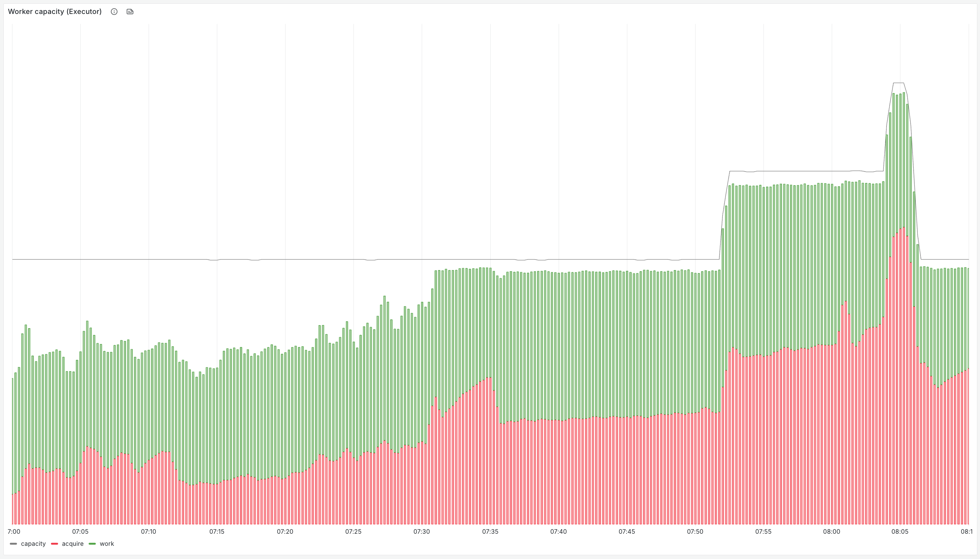Click the 07:00 label at axis start
The image size is (980, 559).
14,531
